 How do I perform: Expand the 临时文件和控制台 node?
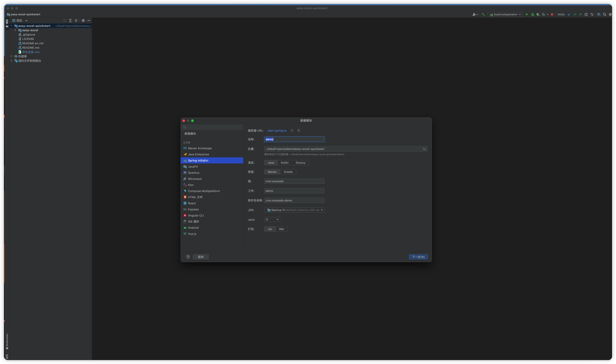[x=11, y=61]
